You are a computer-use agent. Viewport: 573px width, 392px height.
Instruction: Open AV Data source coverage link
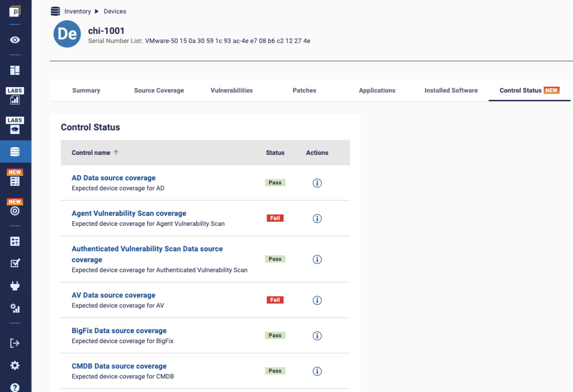(x=114, y=295)
